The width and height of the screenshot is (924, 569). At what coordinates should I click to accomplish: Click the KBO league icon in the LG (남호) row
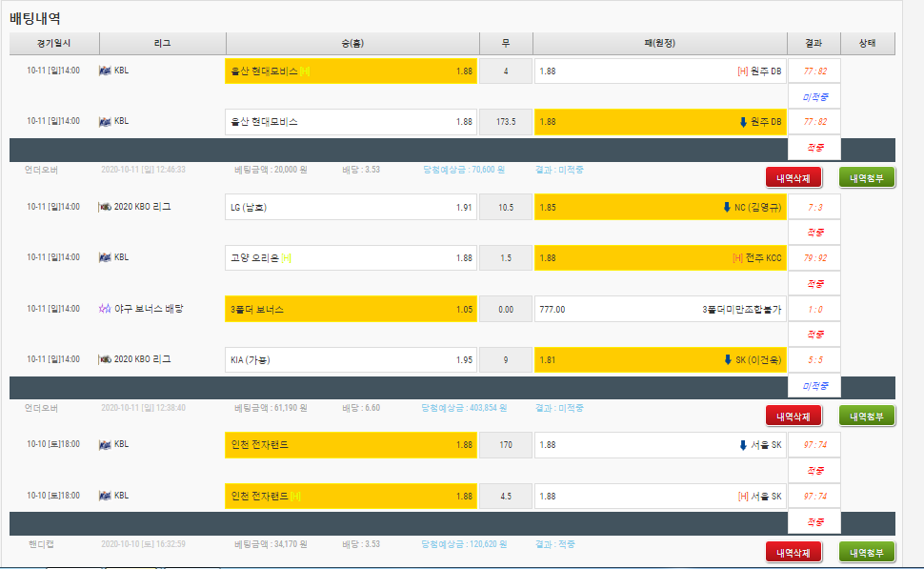pyautogui.click(x=106, y=207)
